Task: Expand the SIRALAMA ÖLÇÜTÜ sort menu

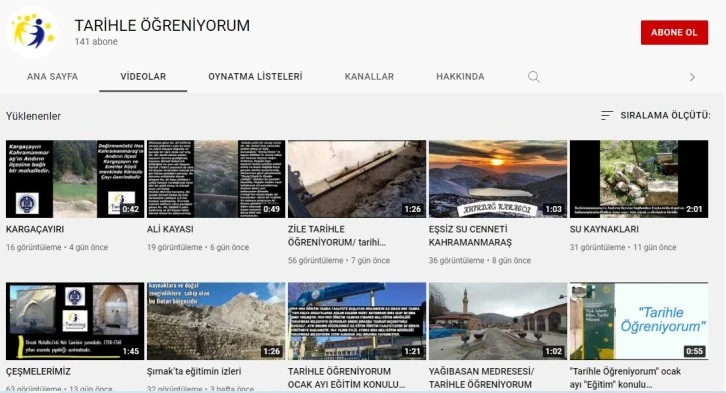Action: pyautogui.click(x=655, y=115)
